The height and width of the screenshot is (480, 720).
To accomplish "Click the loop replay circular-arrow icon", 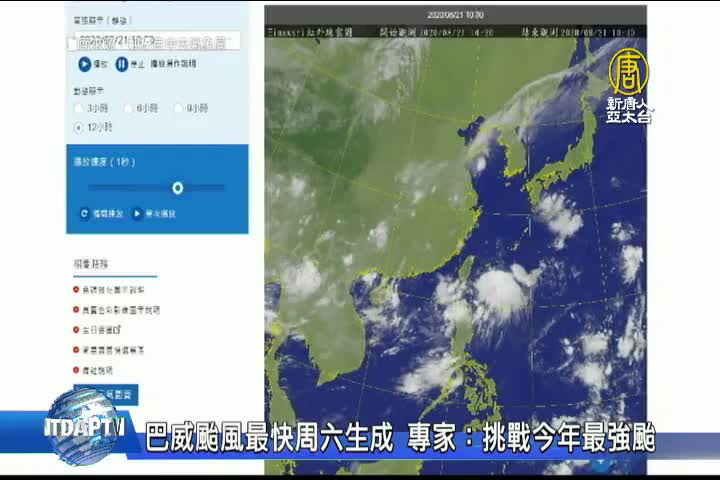I will coord(85,213).
